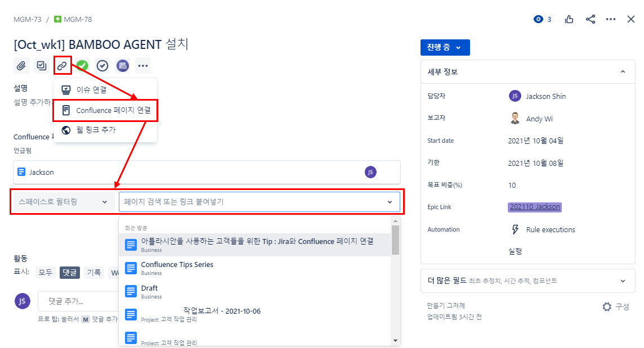
Task: Close the issue with the X icon
Action: [x=631, y=19]
